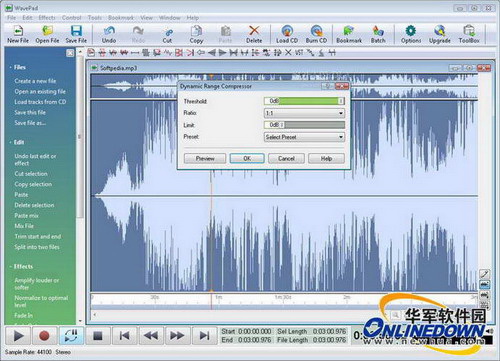Open the Edit menu

[x=27, y=18]
